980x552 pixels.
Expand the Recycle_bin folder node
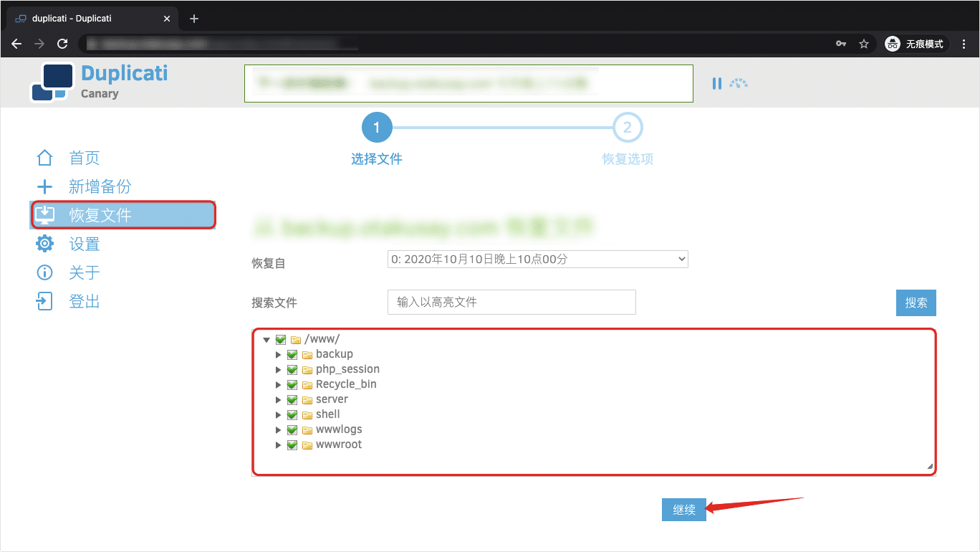(x=278, y=384)
